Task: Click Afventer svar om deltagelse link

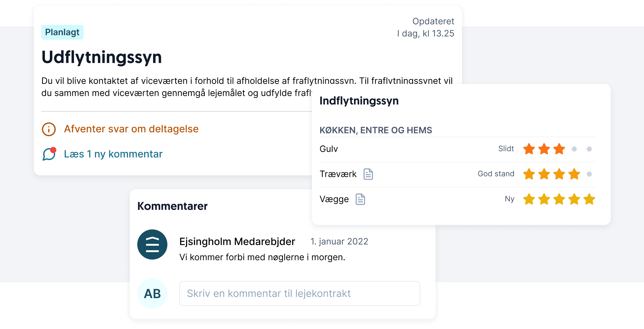Action: (x=131, y=129)
